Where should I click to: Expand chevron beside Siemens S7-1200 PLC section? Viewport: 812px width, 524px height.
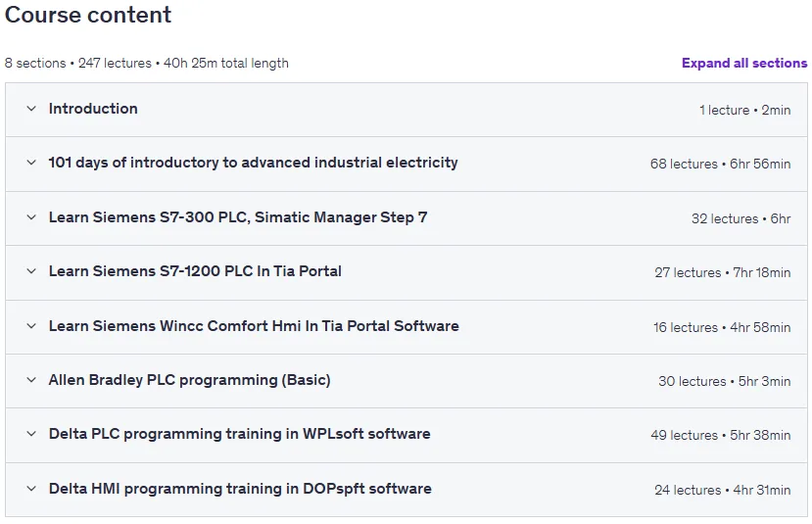point(31,271)
